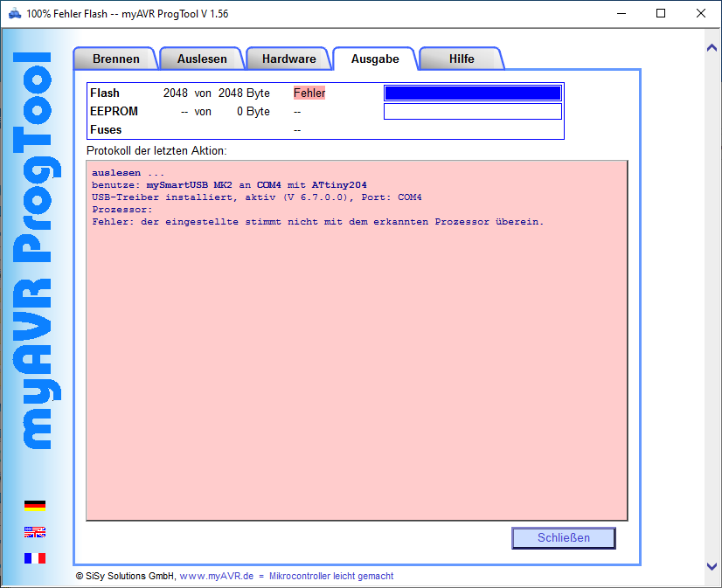Click log line 'auslesen ...'
This screenshot has width=722, height=588.
128,173
